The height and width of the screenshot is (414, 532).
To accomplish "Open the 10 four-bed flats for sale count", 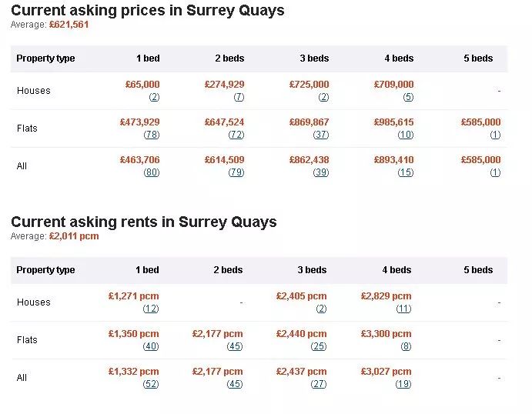I will coord(406,135).
